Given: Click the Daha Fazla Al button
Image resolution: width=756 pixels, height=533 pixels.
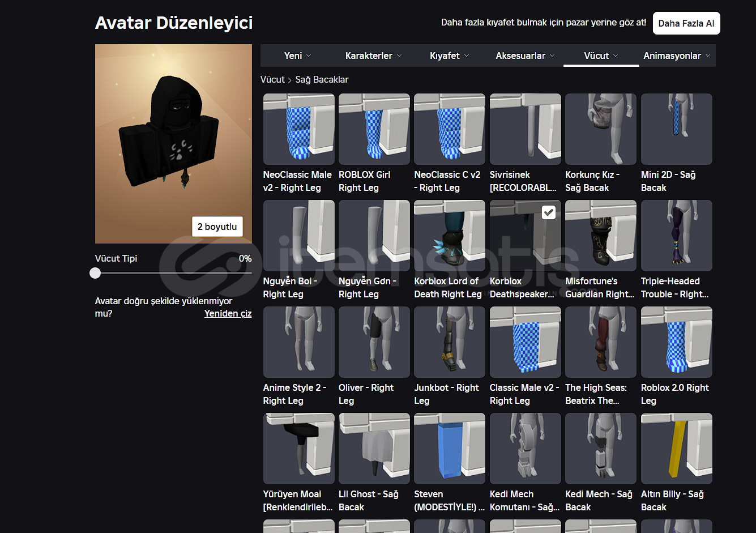Looking at the screenshot, I should click(x=686, y=23).
